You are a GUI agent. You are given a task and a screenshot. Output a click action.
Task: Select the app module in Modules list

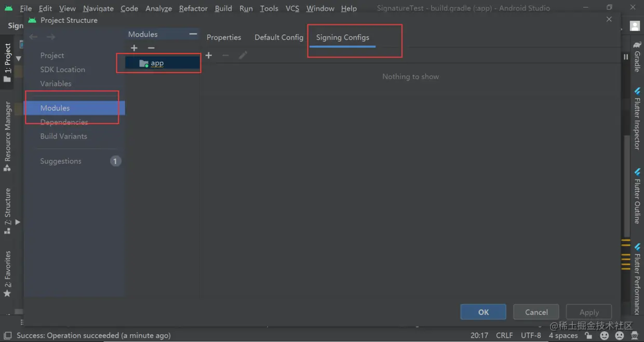tap(162, 63)
